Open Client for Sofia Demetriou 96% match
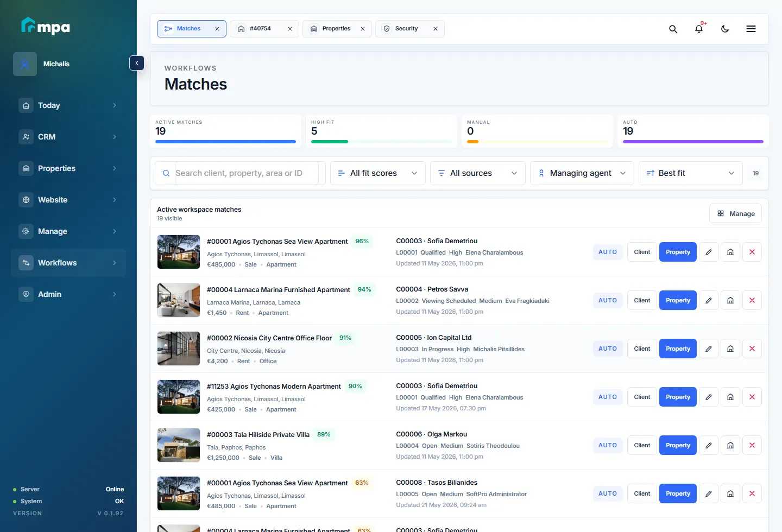The height and width of the screenshot is (532, 782). click(642, 252)
